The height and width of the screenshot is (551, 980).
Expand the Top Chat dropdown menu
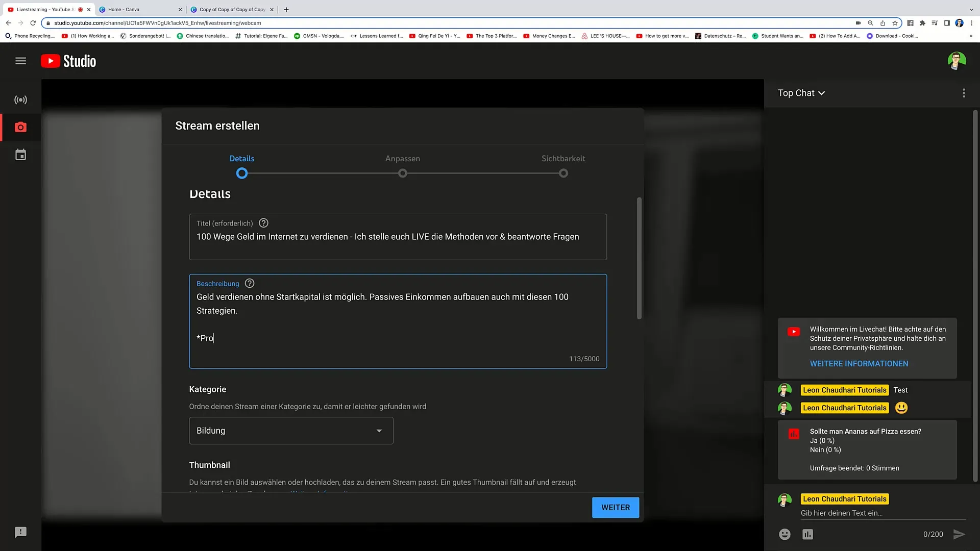[802, 93]
